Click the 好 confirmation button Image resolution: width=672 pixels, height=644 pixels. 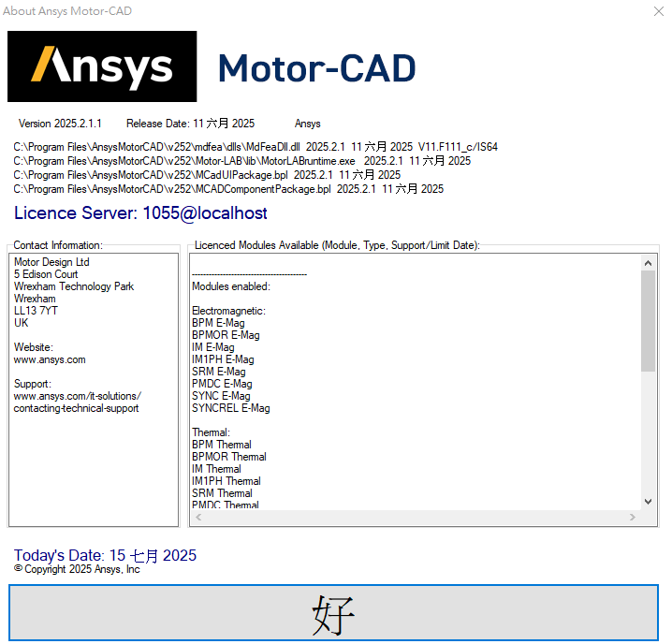coord(333,613)
